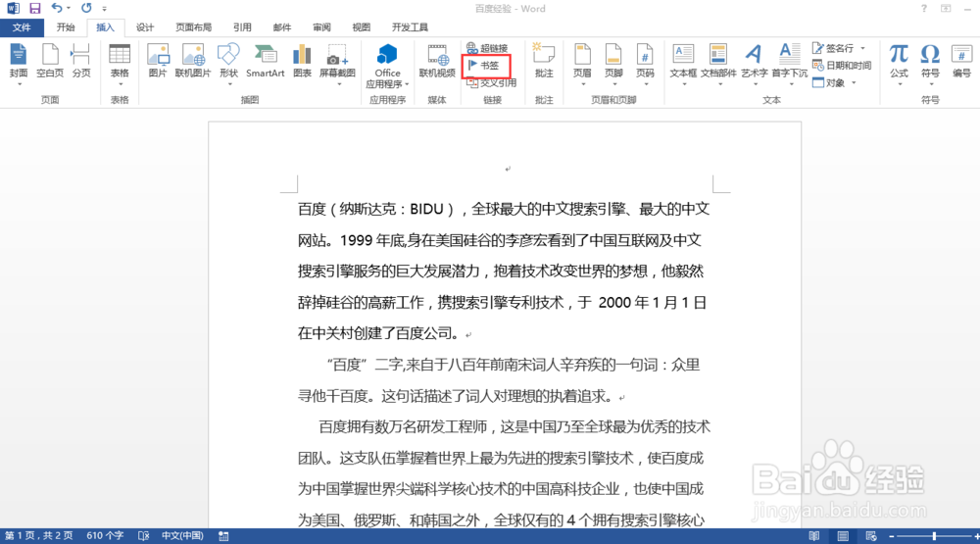Switch to the View (视图) tab
The height and width of the screenshot is (544, 980).
coord(362,27)
